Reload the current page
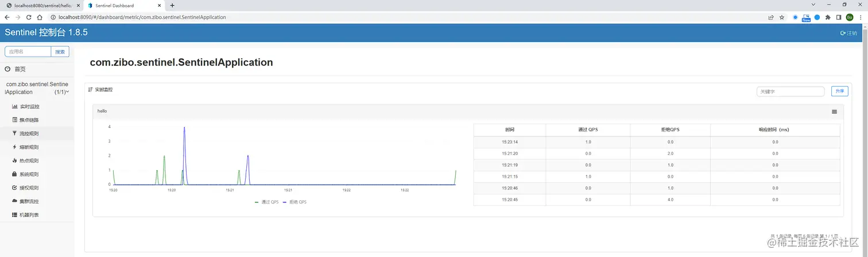Screen dimensions: 868x257 pyautogui.click(x=29, y=17)
